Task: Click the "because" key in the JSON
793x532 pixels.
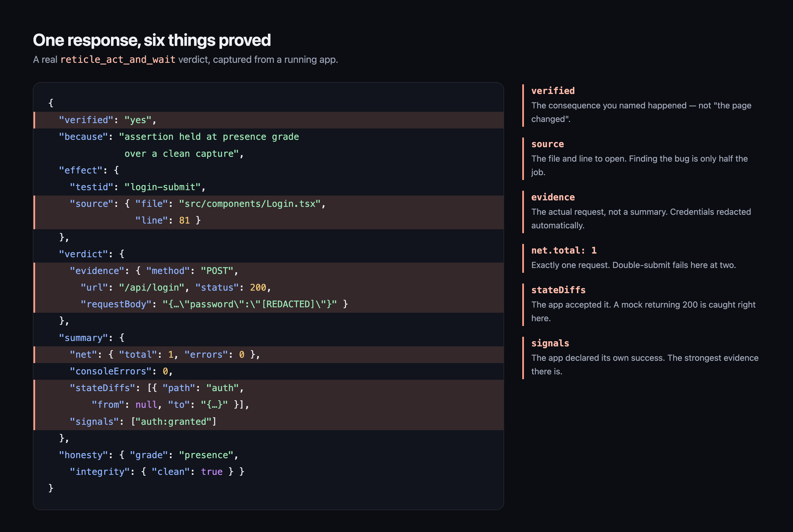Action: [x=84, y=137]
